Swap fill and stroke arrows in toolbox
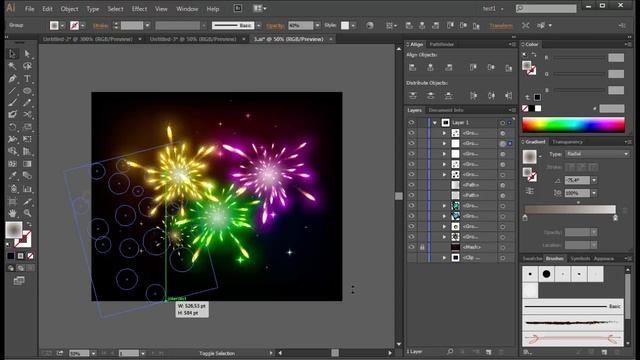 [x=29, y=224]
